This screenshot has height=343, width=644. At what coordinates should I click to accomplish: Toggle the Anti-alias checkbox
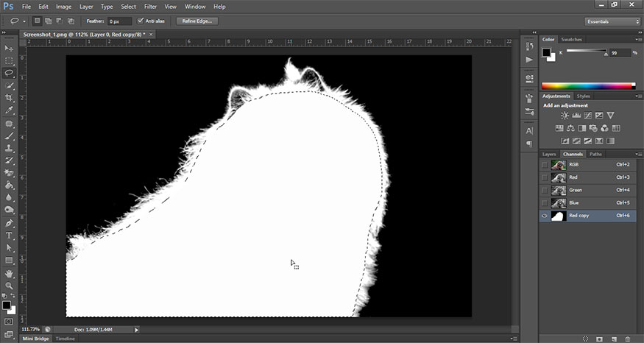coord(141,21)
